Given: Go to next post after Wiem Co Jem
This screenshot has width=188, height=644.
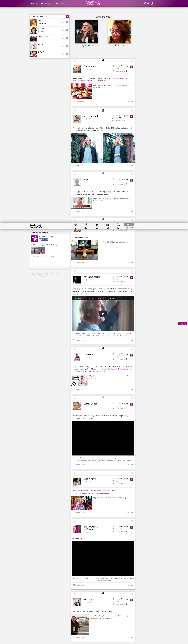Looking at the screenshot, I should tap(132, 61).
